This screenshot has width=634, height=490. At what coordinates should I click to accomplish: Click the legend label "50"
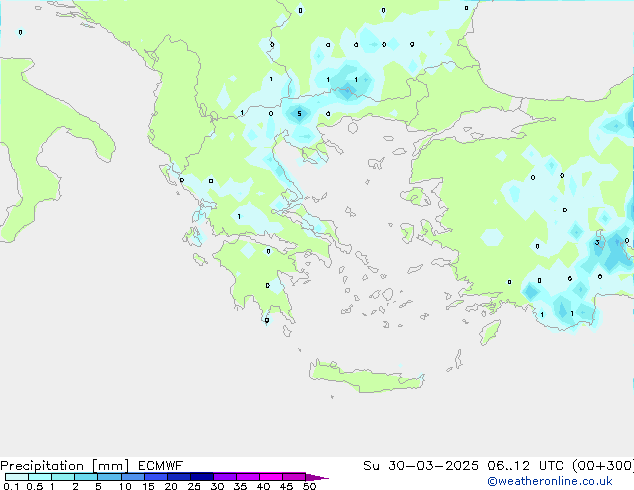309,486
